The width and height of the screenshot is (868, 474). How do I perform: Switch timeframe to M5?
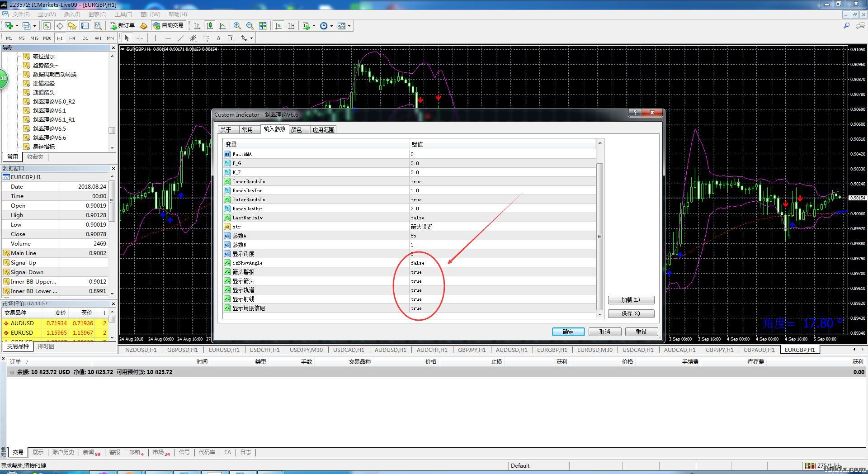[22, 38]
